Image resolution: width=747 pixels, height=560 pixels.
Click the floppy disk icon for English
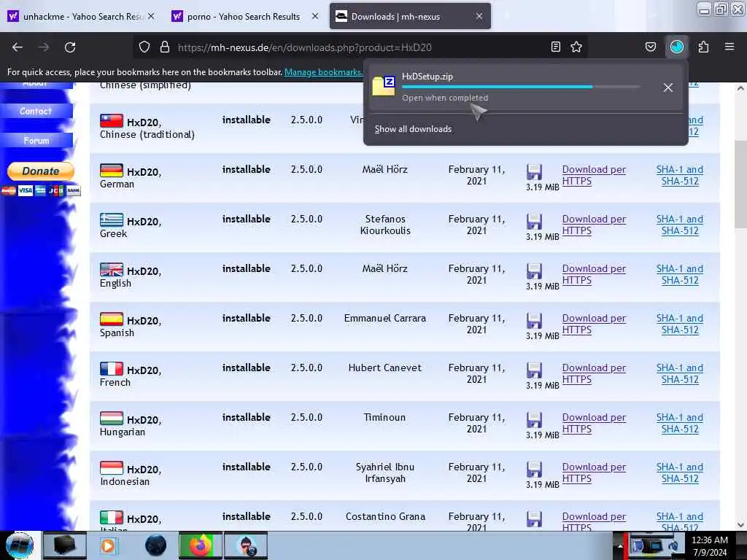point(535,271)
